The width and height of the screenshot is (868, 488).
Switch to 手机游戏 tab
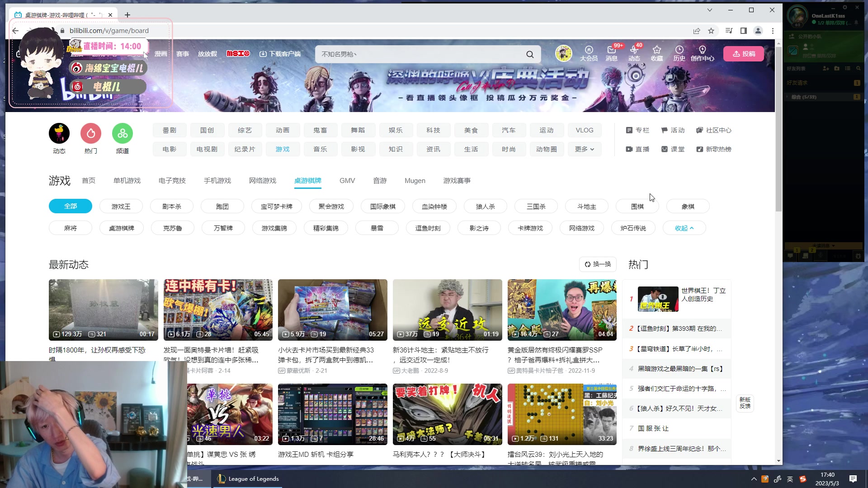[217, 180]
